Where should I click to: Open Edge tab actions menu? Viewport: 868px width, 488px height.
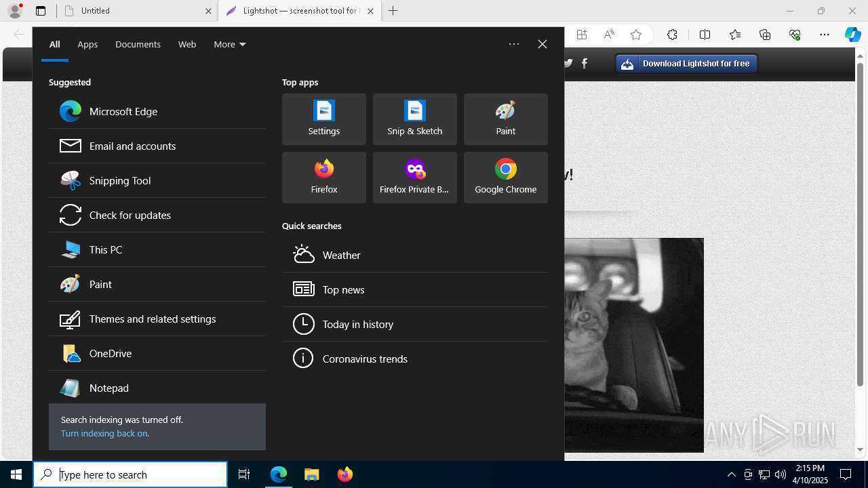coord(41,11)
